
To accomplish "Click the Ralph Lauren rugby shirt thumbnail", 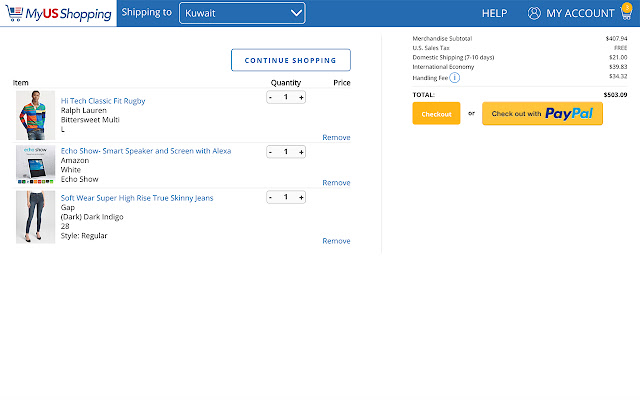I will tap(36, 115).
